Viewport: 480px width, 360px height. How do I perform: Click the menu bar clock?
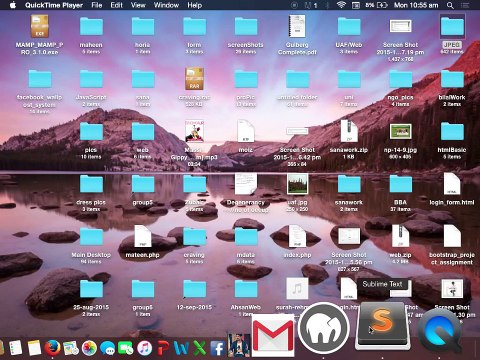point(416,5)
